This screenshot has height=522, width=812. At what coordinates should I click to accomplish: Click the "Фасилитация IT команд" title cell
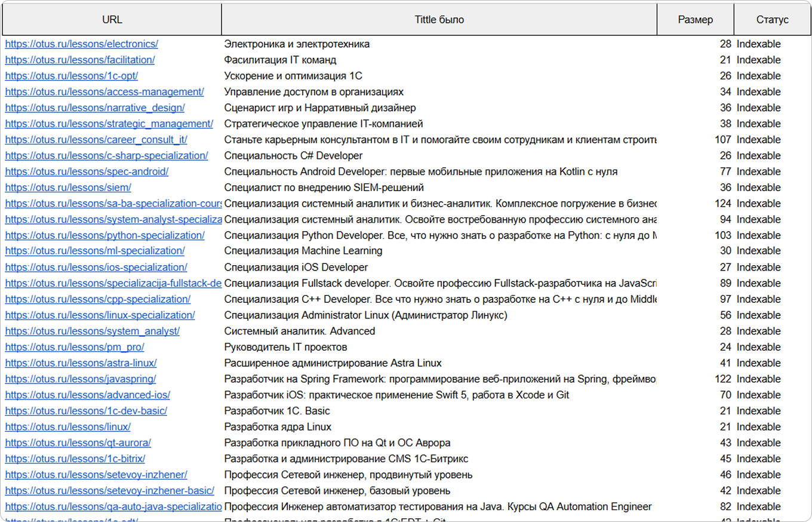click(x=280, y=60)
